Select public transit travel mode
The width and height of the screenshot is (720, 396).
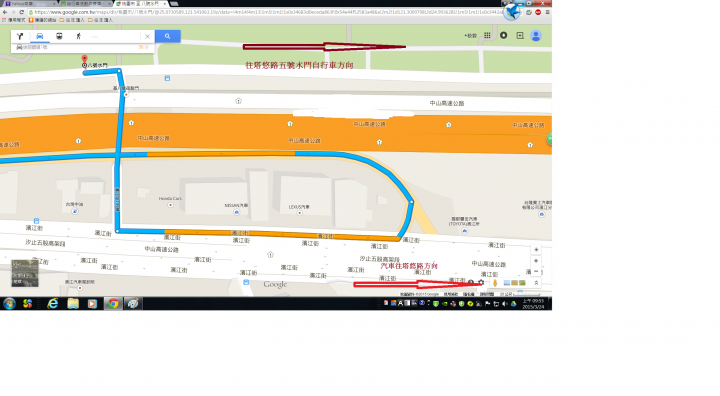click(x=59, y=36)
